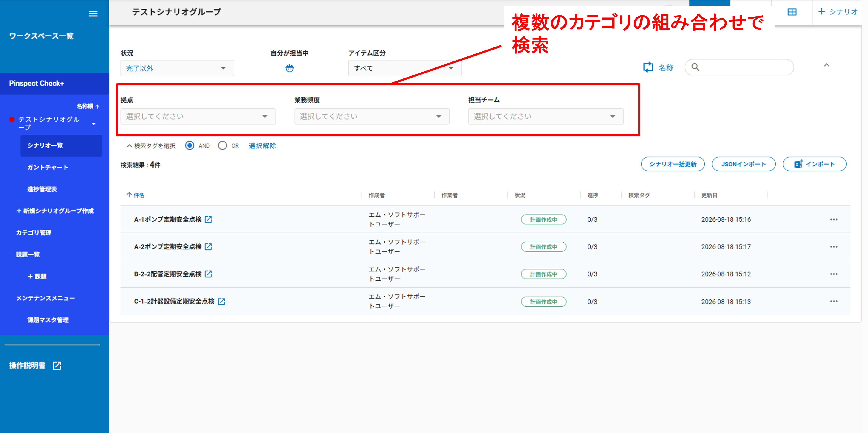Viewport: 868px width, 433px height.
Task: Click the 進捗 column header
Action: click(x=593, y=195)
